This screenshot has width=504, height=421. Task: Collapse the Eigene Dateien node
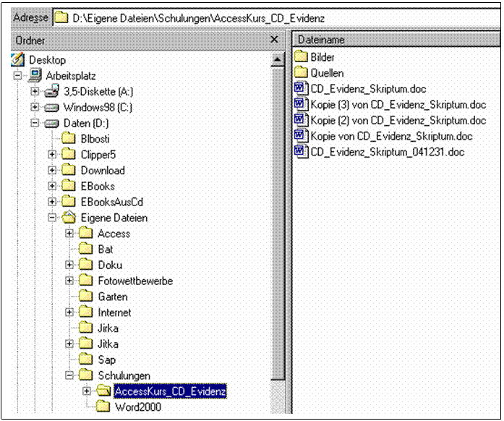click(52, 218)
